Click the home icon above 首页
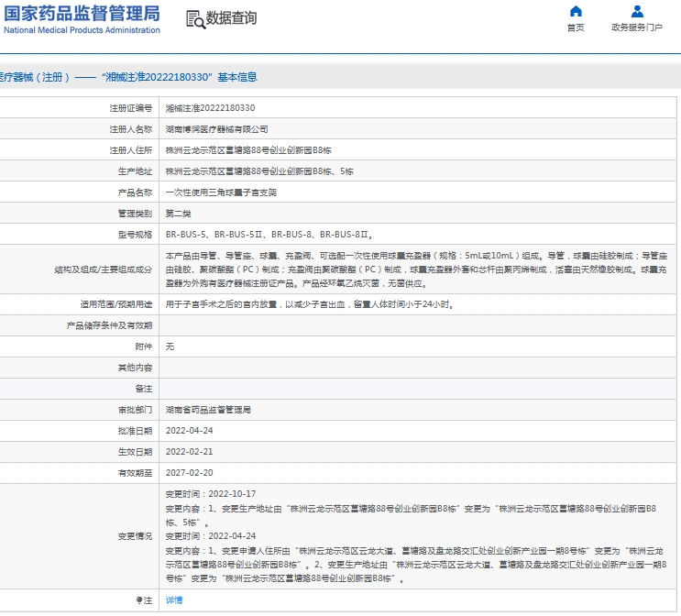The image size is (681, 616). coord(576,11)
